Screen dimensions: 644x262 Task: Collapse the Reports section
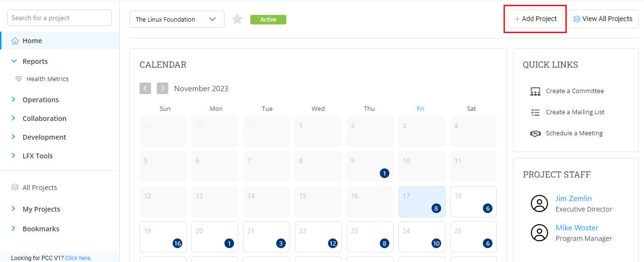(14, 61)
